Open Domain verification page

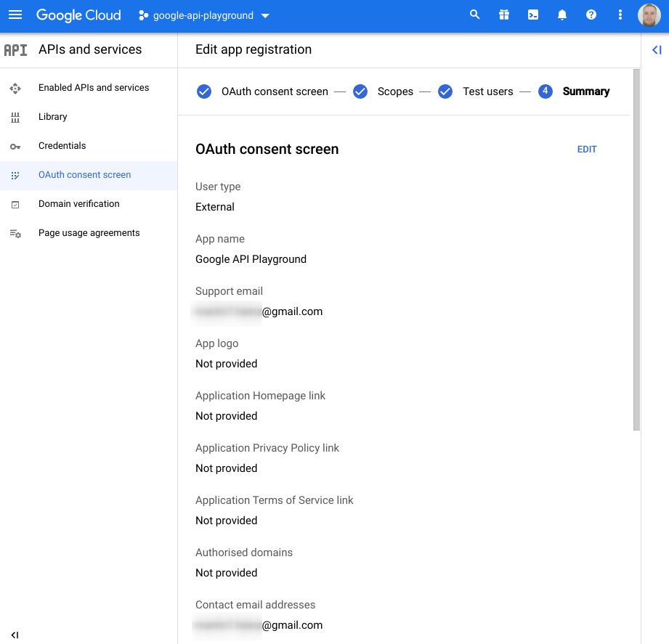(78, 204)
